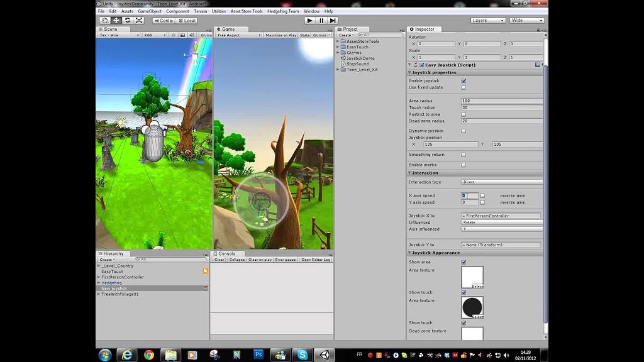Enable the Use fixed update checkbox
This screenshot has height=362, width=644.
tap(464, 87)
